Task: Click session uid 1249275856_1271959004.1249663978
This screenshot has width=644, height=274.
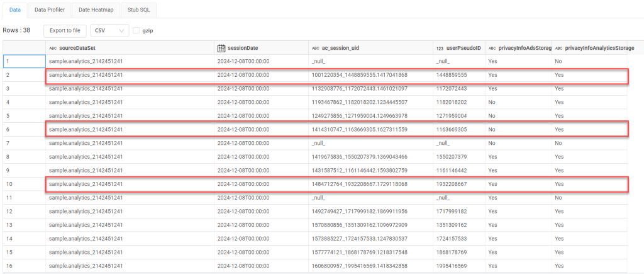Action: point(359,116)
